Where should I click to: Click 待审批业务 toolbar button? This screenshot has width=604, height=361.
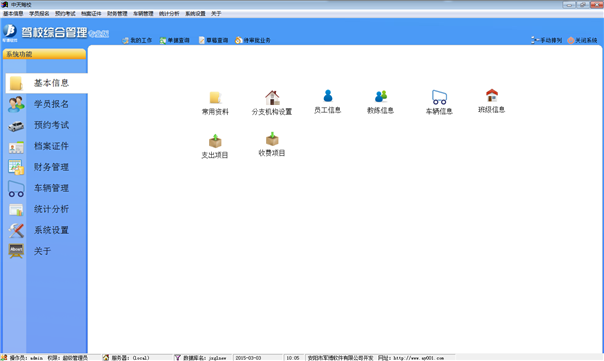(253, 40)
